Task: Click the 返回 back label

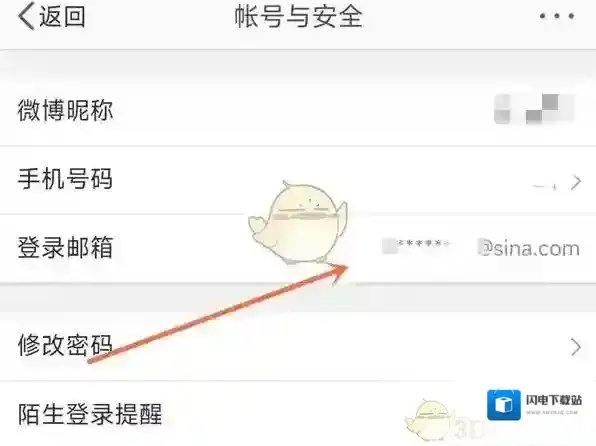Action: pyautogui.click(x=62, y=16)
